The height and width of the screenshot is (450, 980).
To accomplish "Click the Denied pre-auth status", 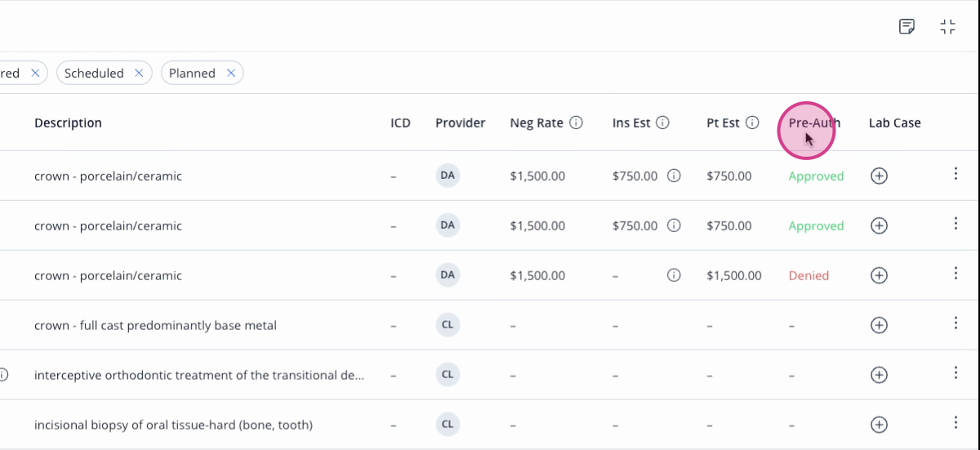I will click(x=808, y=276).
